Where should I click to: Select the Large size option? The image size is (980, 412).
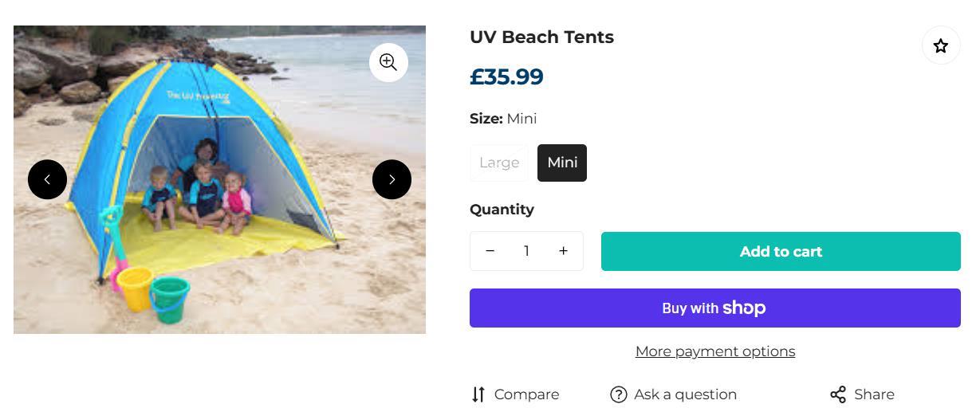[499, 163]
